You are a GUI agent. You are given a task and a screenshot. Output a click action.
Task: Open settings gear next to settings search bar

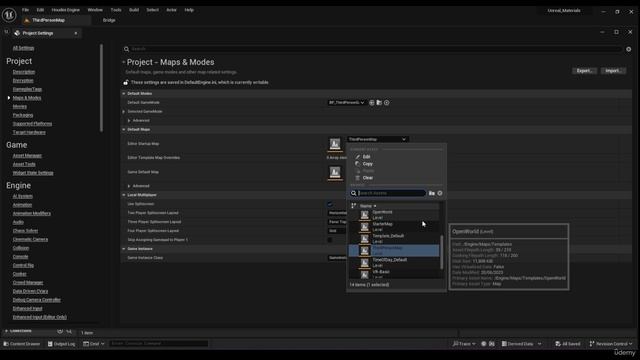[x=629, y=49]
